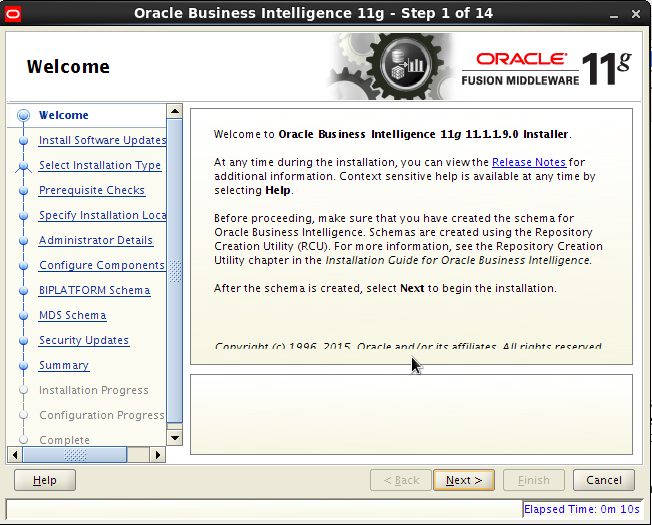This screenshot has width=652, height=525.
Task: Open the Summary step
Action: pos(64,365)
